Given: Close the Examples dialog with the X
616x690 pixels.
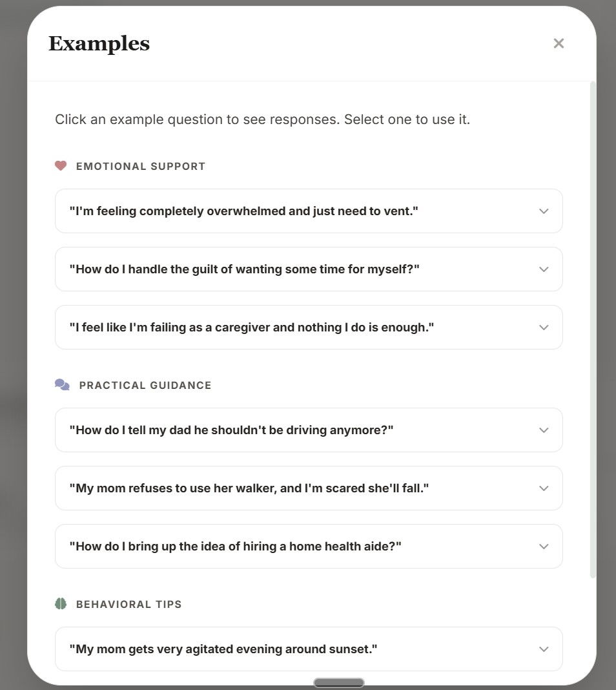Looking at the screenshot, I should tap(558, 43).
